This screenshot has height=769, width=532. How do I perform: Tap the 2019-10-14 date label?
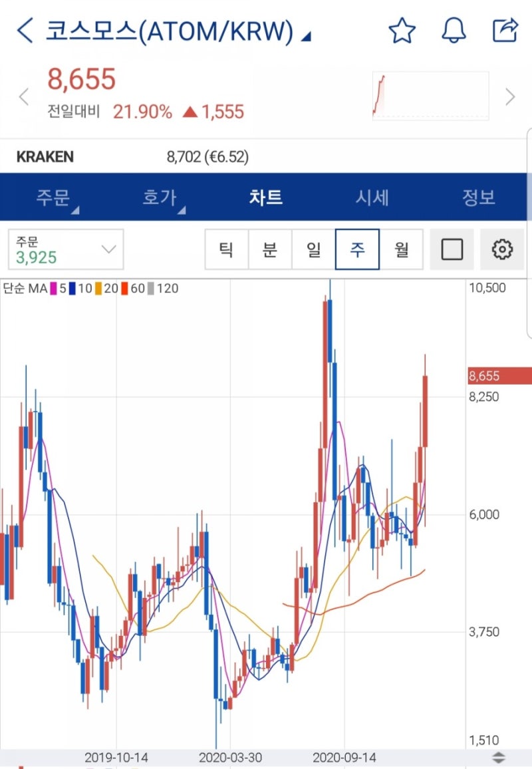[x=116, y=757]
